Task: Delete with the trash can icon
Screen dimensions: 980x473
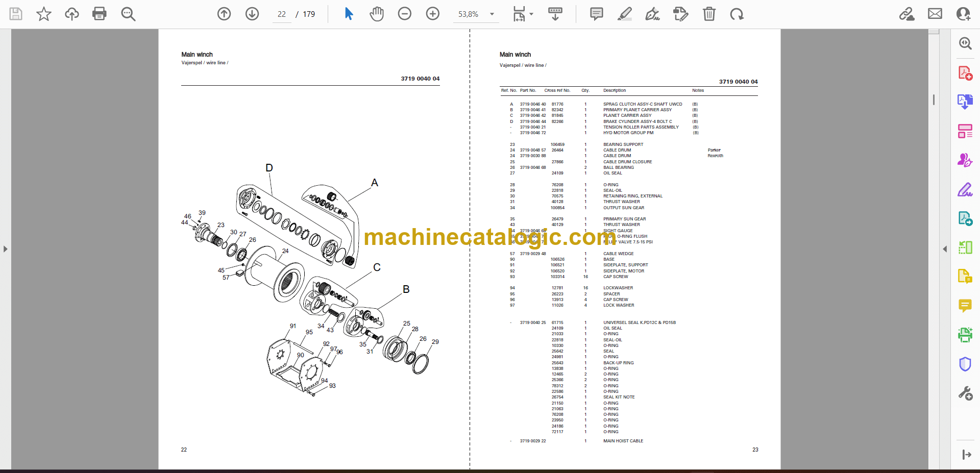Action: pos(709,14)
